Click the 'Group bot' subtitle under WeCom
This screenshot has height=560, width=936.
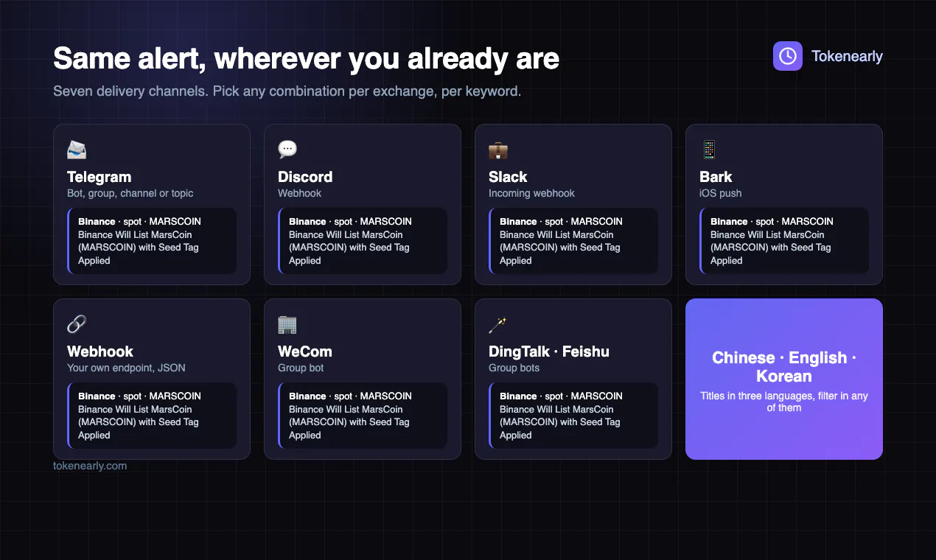301,368
